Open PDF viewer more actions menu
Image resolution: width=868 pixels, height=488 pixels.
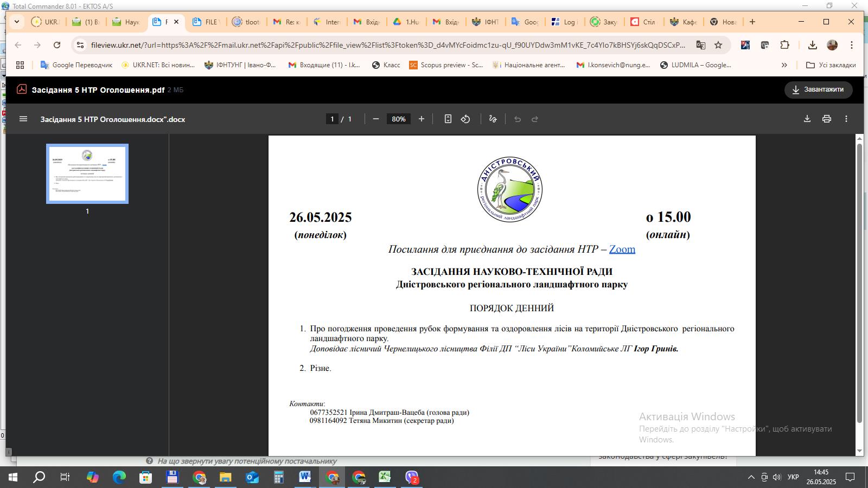[846, 119]
